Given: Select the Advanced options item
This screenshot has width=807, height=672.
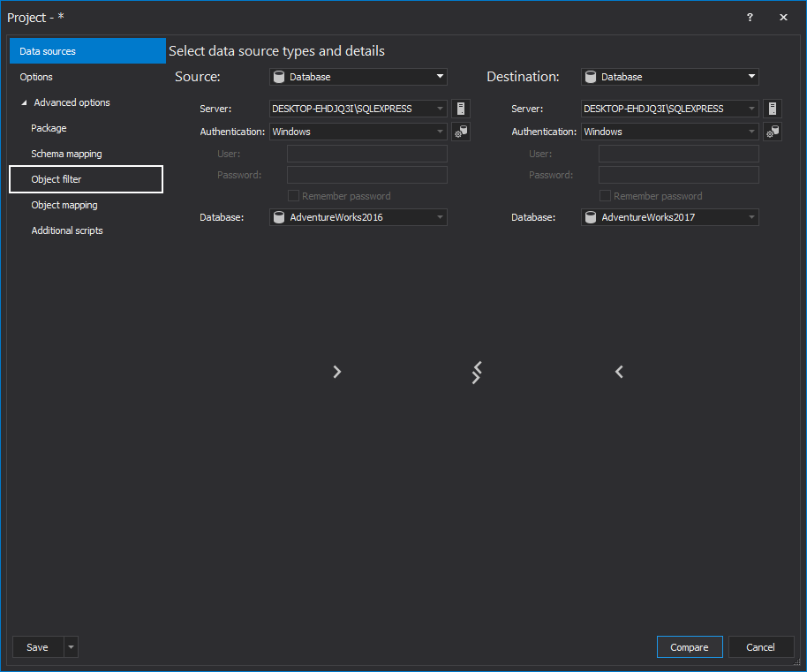Looking at the screenshot, I should 72,102.
